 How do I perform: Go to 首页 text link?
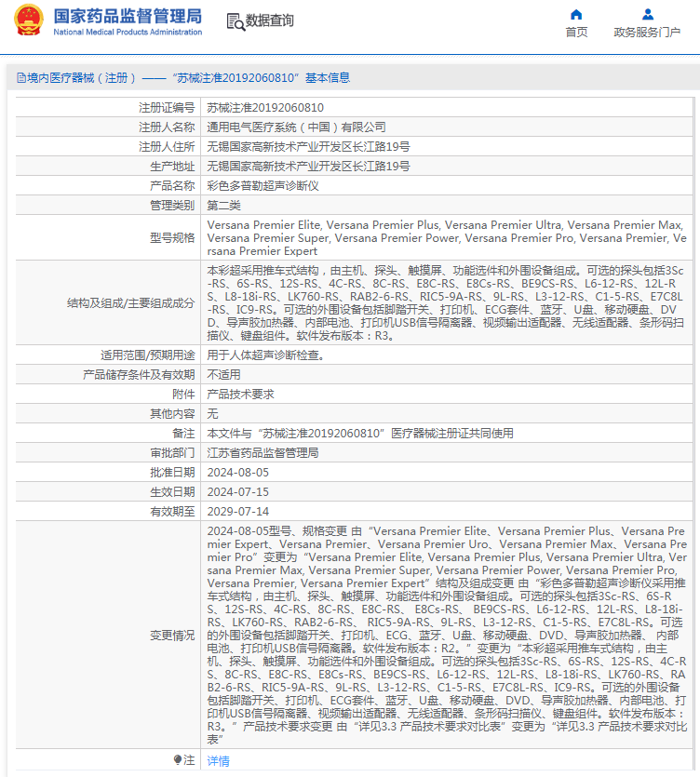click(x=576, y=33)
